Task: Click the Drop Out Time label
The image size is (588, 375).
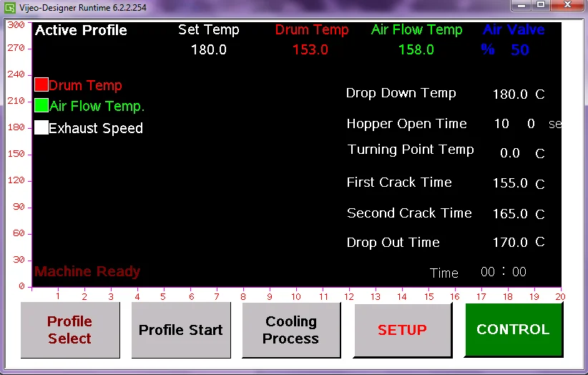Action: [393, 243]
